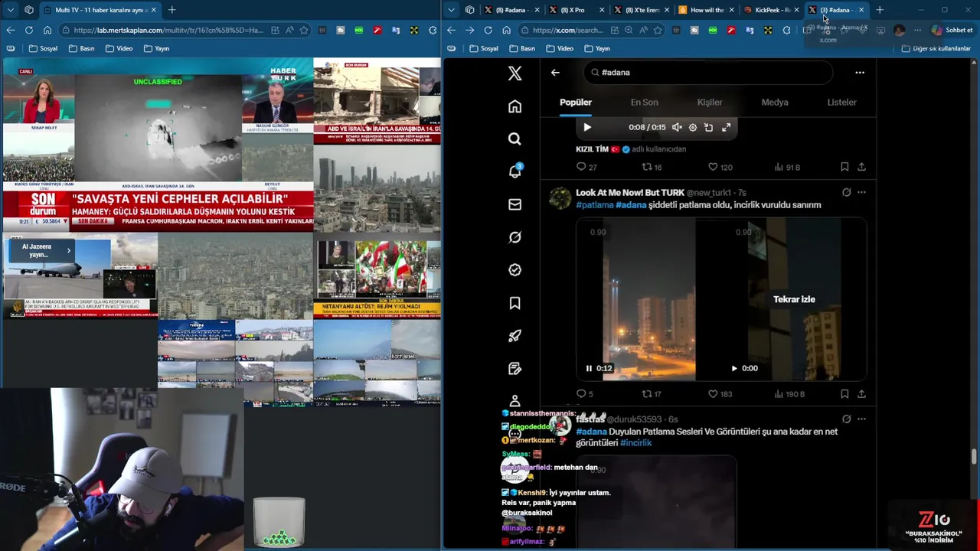Click Tekrar izle on the right video
The image size is (980, 551).
tap(794, 299)
